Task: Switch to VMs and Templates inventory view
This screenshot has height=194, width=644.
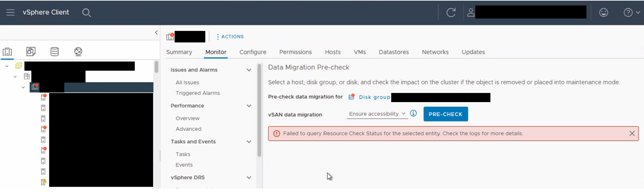Action: coord(31,51)
